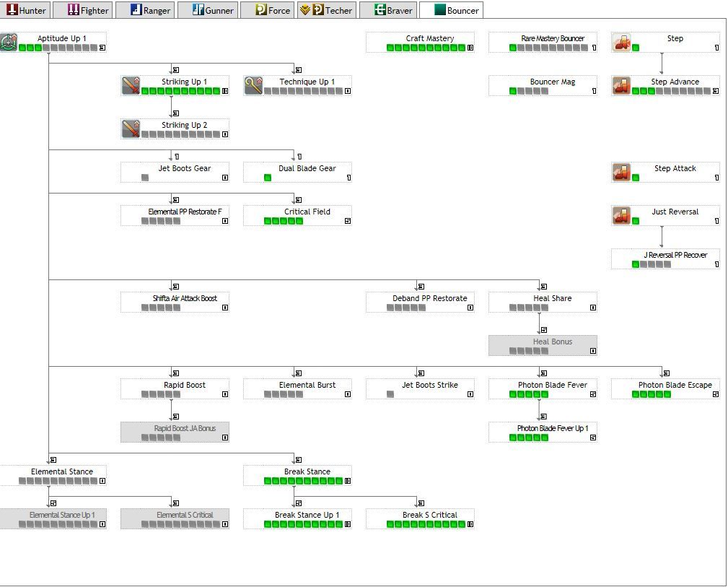Open the Techer class tab
Viewport: 728px width, 587px height.
(x=327, y=10)
